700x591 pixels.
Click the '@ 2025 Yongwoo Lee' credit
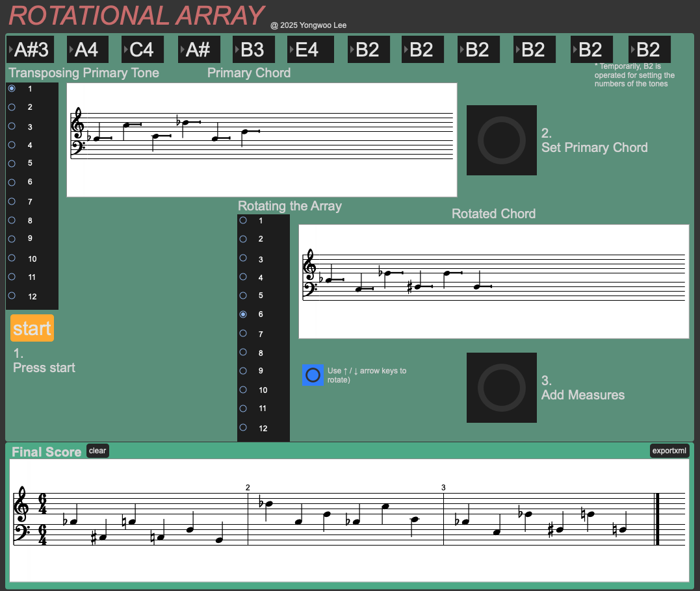coord(309,25)
